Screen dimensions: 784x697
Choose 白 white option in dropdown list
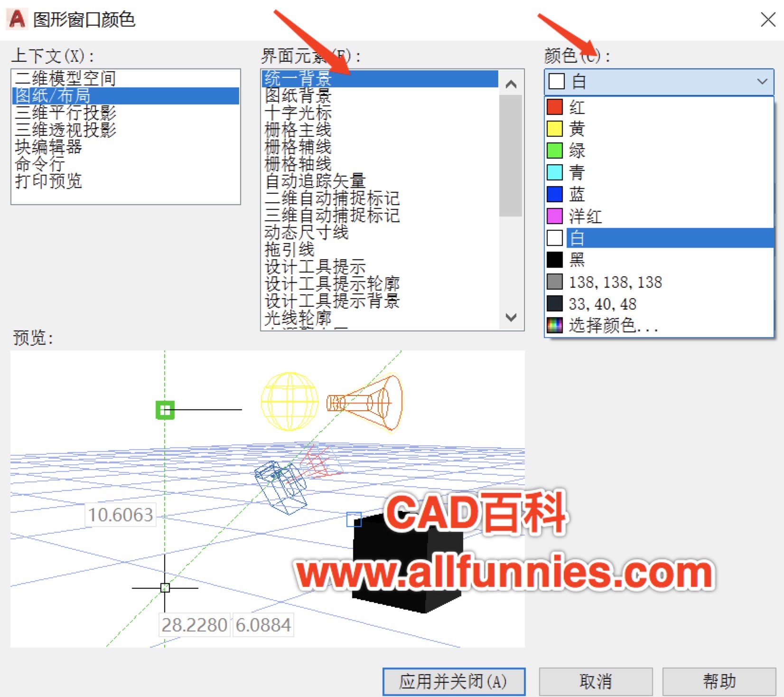point(660,238)
